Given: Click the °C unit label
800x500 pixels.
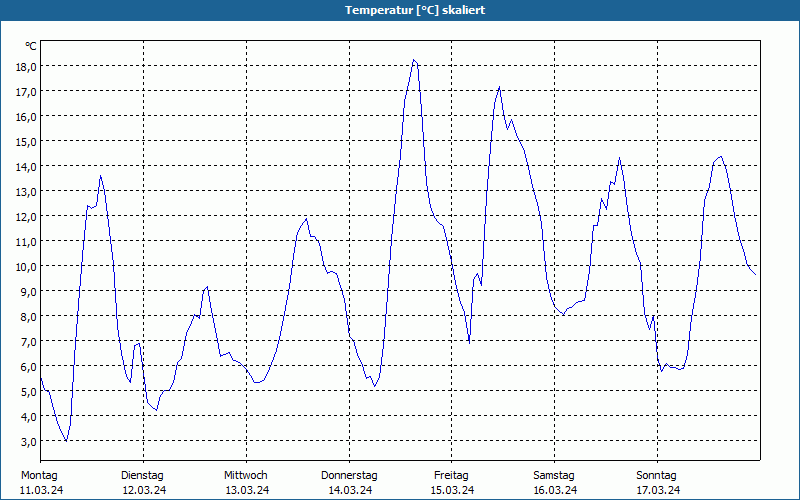Looking at the screenshot, I should (x=31, y=46).
